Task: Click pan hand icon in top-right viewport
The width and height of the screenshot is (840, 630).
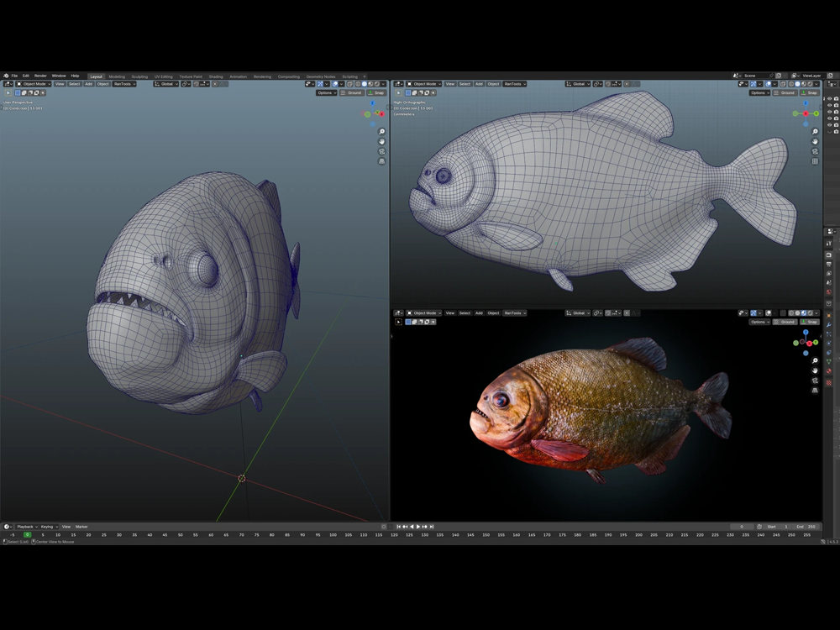Action: pyautogui.click(x=815, y=141)
